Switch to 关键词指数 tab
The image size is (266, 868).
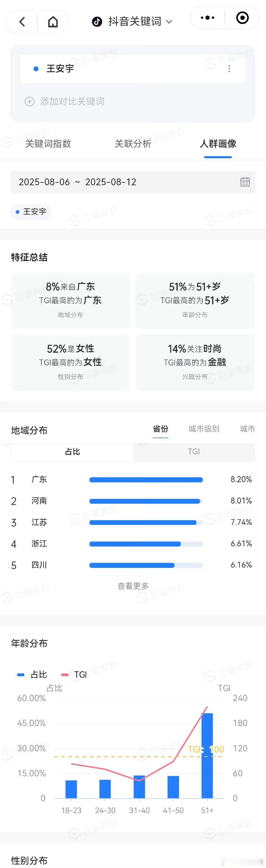[48, 144]
